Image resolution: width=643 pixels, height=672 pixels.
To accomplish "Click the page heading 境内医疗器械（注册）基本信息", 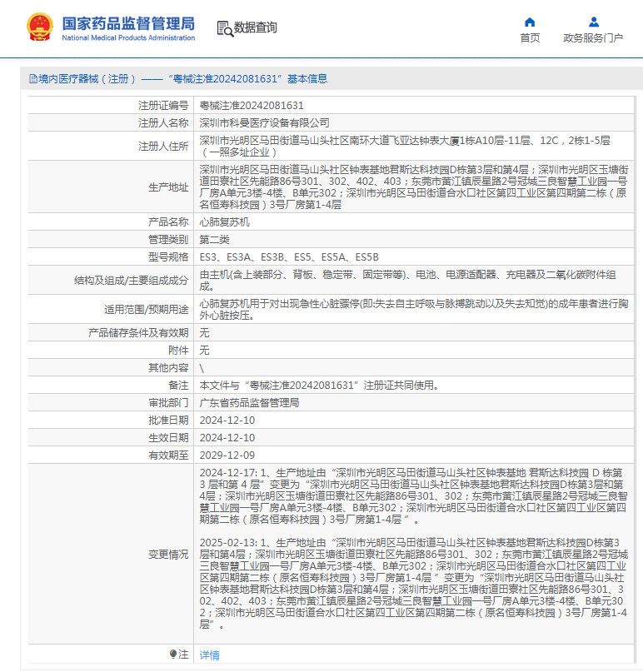I will [183, 79].
